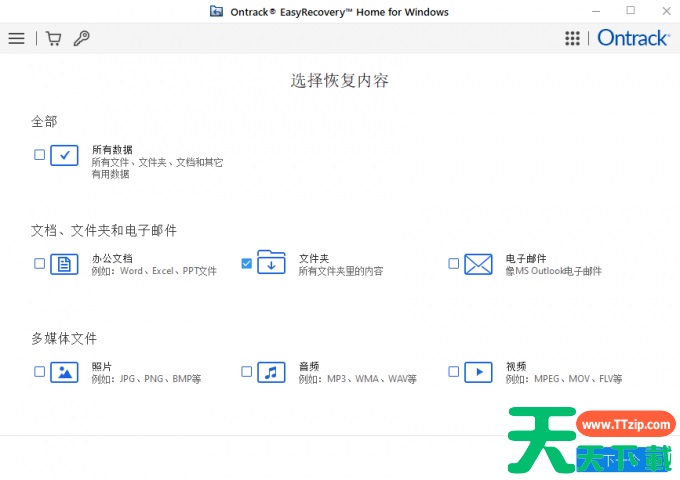Uncheck the 文件夹 checkbox
This screenshot has height=480, width=680.
point(246,263)
